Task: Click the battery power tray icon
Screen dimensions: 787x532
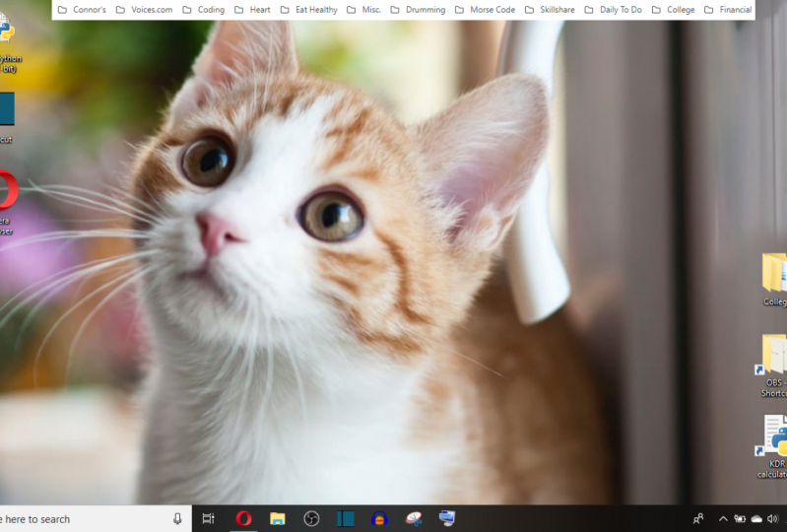Action: pyautogui.click(x=740, y=519)
